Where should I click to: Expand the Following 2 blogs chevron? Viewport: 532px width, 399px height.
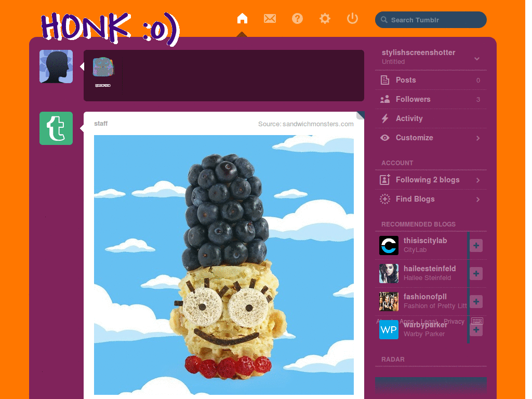[478, 180]
